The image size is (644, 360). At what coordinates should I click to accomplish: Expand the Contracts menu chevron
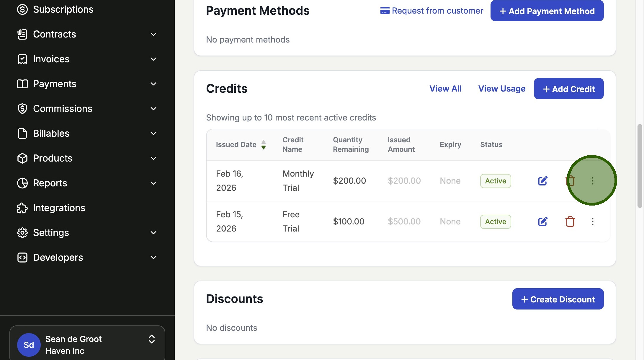pos(153,34)
